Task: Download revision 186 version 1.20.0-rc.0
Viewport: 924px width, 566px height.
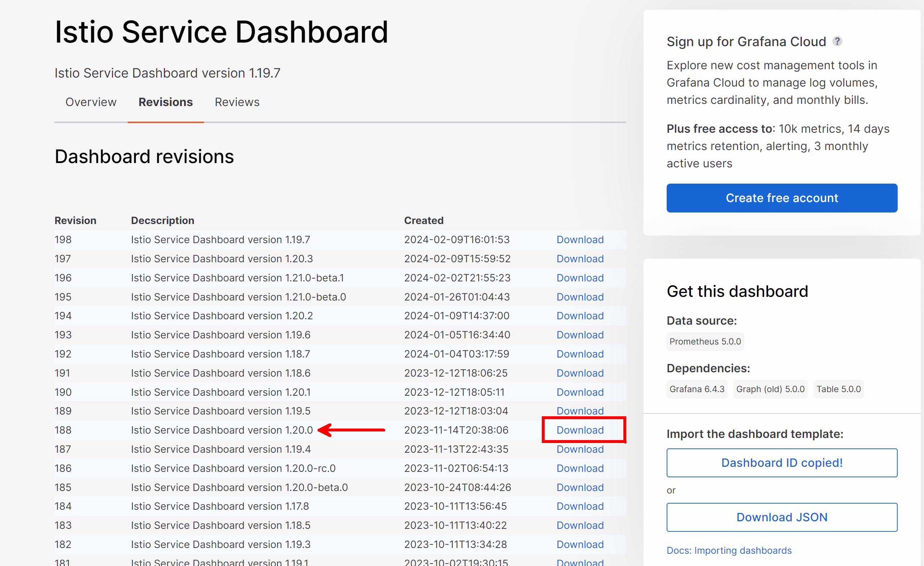Action: pyautogui.click(x=580, y=468)
